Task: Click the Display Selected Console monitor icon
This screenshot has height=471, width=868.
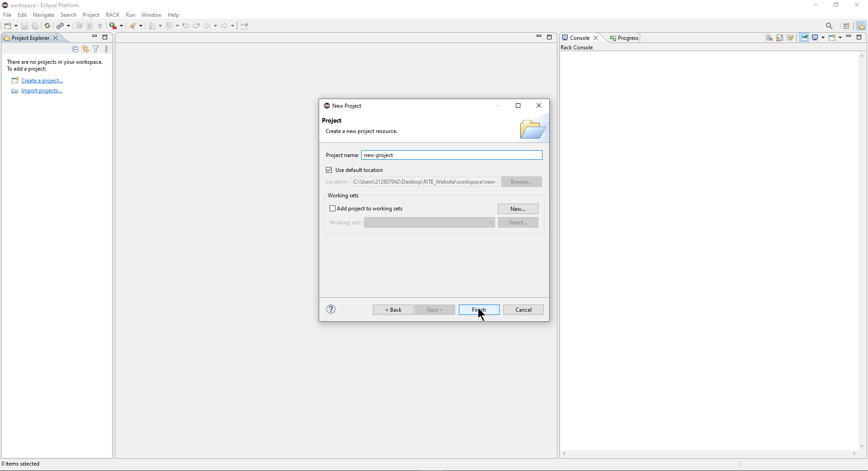Action: click(x=815, y=38)
